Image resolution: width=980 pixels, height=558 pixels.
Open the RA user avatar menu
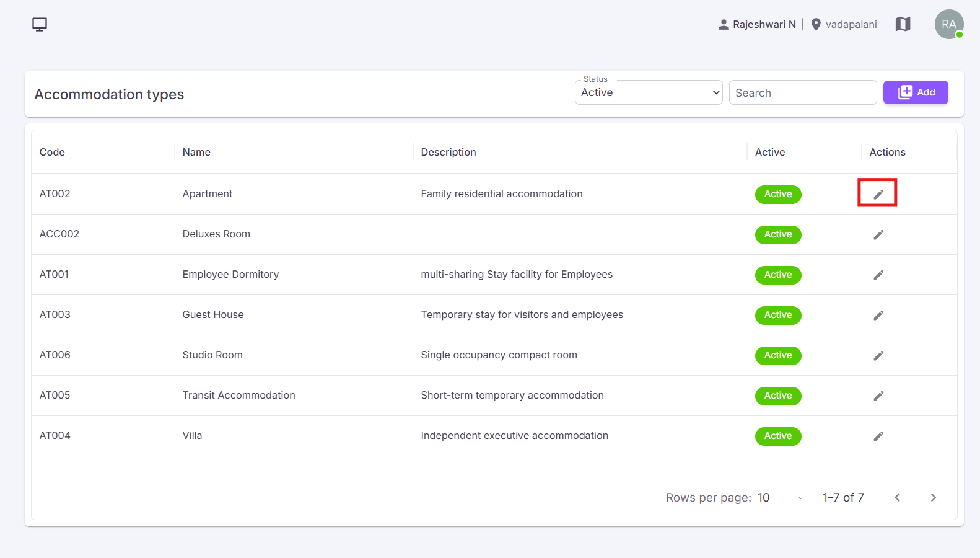(949, 24)
